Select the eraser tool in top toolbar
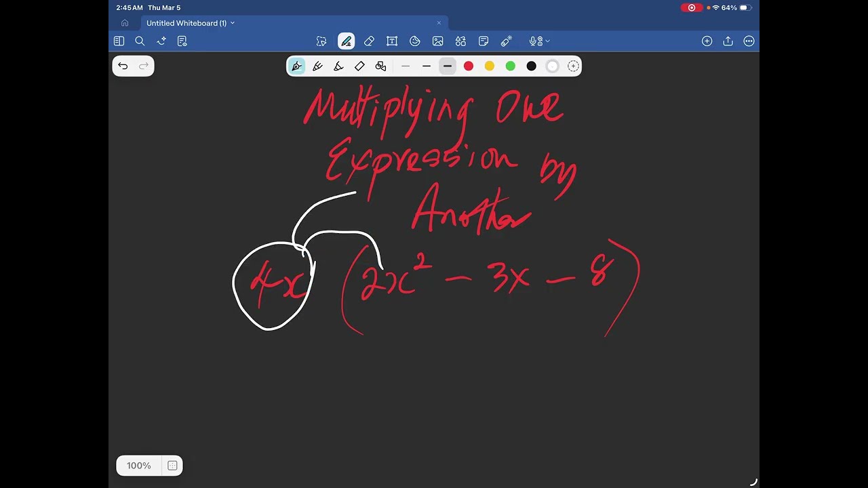The image size is (868, 488). click(369, 41)
